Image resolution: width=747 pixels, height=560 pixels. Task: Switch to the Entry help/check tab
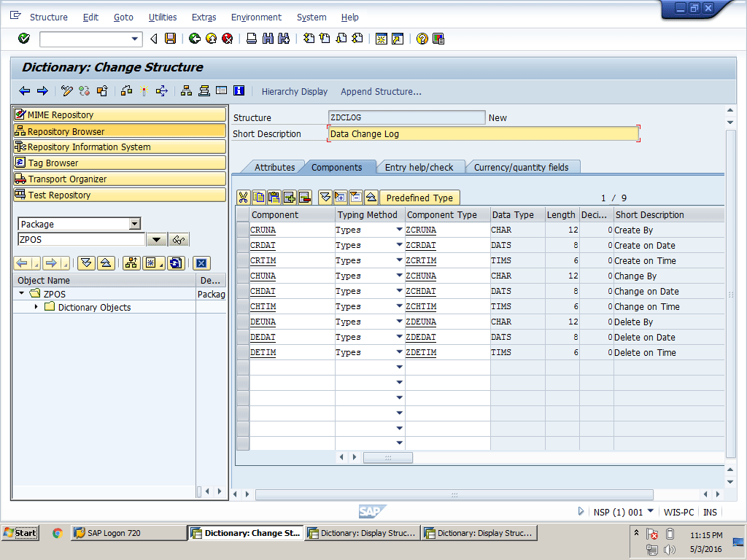(x=419, y=167)
